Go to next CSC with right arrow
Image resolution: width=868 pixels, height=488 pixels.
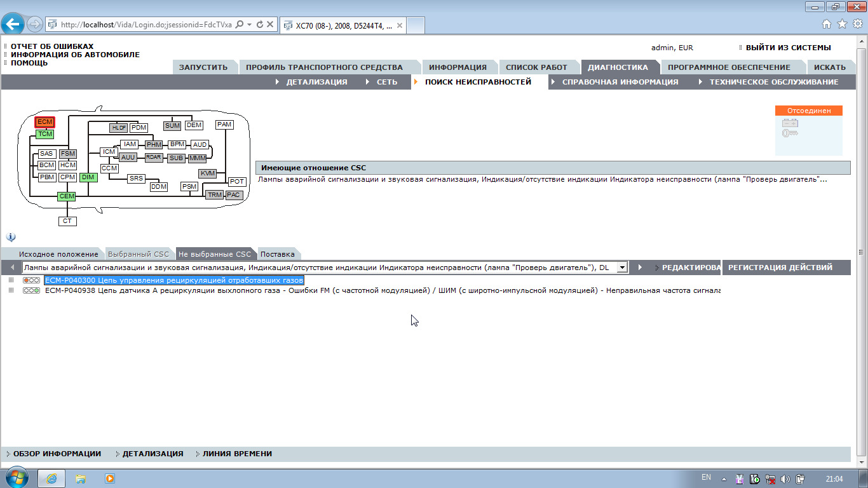tap(640, 268)
